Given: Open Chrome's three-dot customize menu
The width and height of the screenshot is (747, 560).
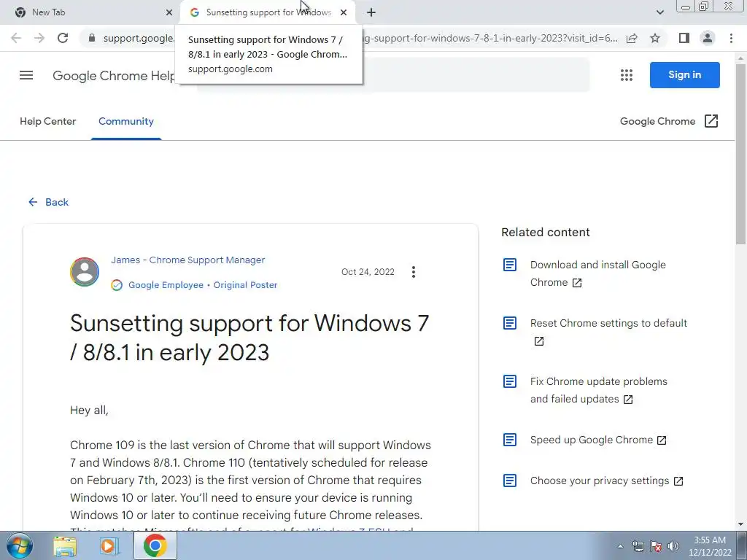Looking at the screenshot, I should [731, 38].
